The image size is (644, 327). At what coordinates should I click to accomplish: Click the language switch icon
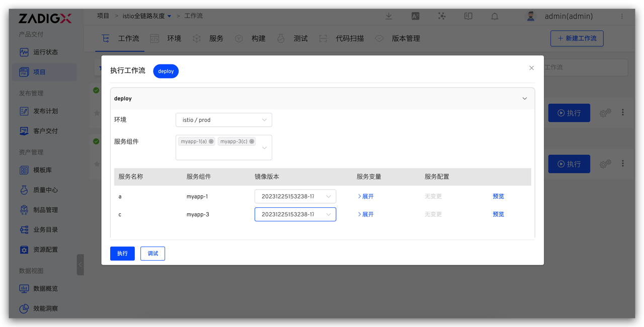tap(415, 16)
